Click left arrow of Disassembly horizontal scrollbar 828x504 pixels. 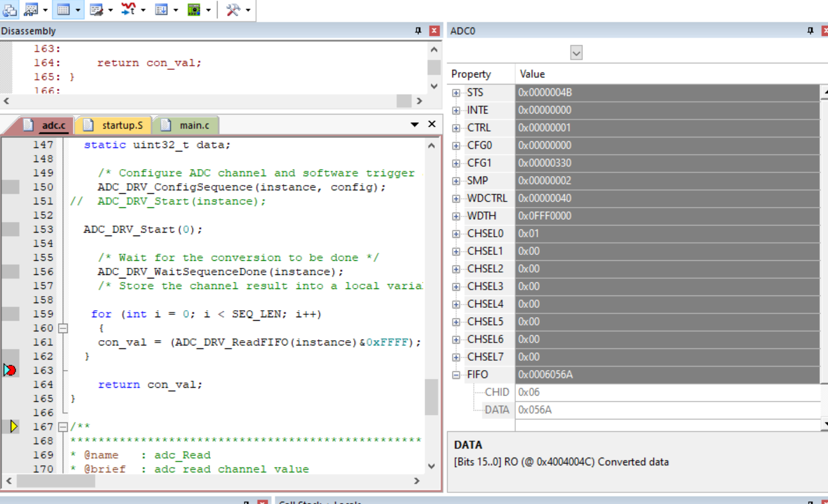(x=6, y=101)
